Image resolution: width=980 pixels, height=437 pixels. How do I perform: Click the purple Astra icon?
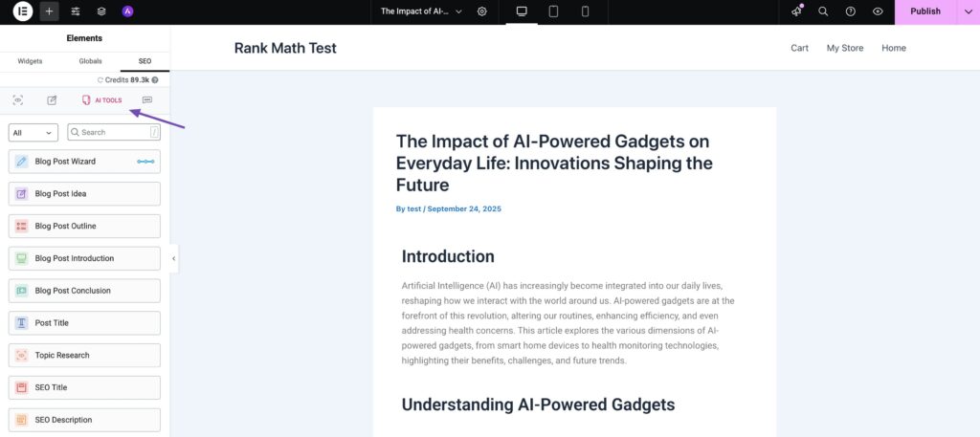coord(127,11)
